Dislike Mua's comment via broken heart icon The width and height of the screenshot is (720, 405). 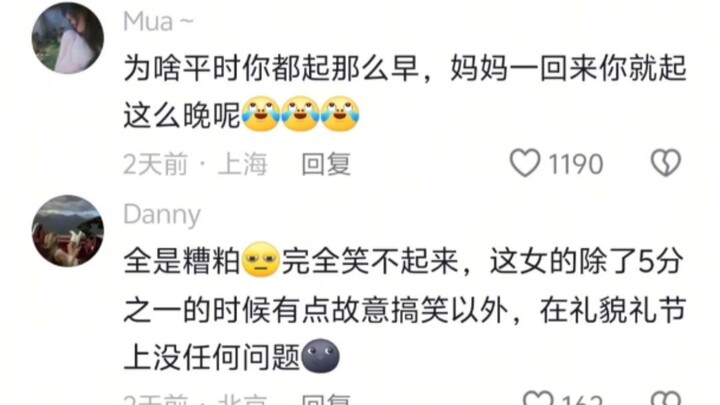click(x=666, y=163)
